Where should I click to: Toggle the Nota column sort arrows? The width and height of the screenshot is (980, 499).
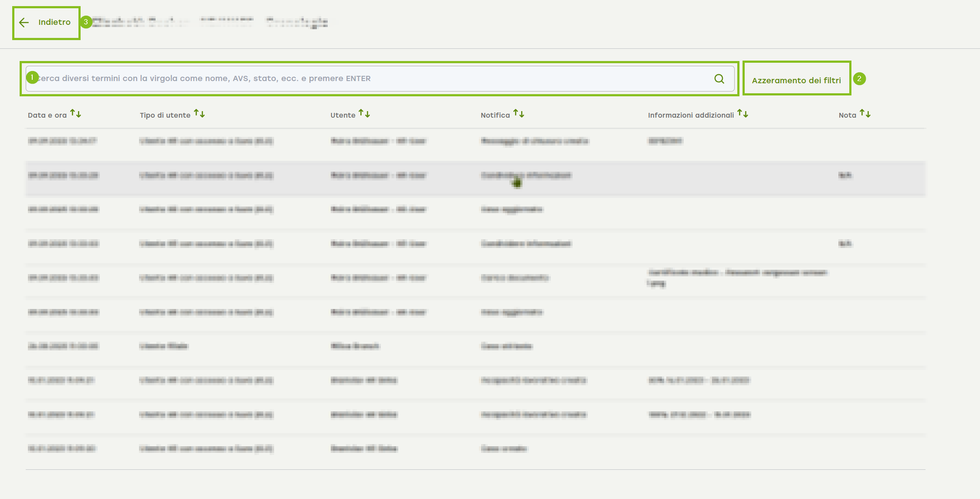865,114
